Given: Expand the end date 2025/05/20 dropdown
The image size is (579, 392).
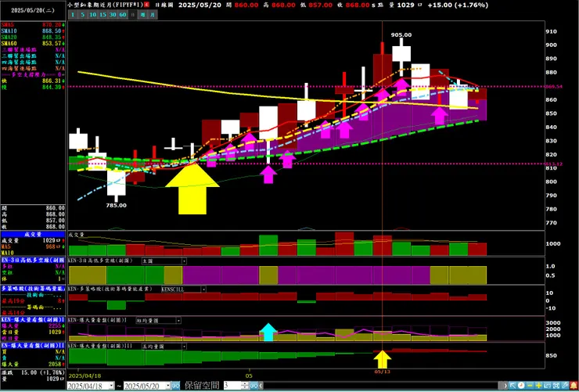Looking at the screenshot, I should pos(168,386).
